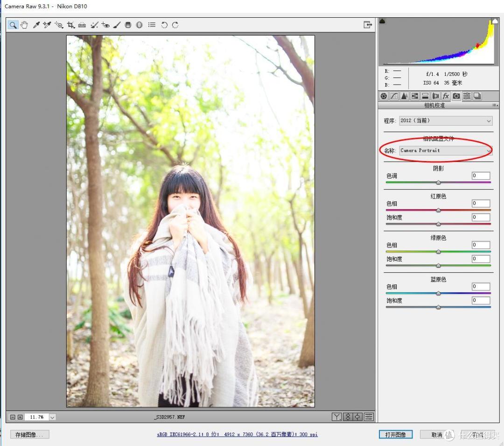Choose the Graduated Filter tool
This screenshot has width=504, height=446.
tap(128, 25)
